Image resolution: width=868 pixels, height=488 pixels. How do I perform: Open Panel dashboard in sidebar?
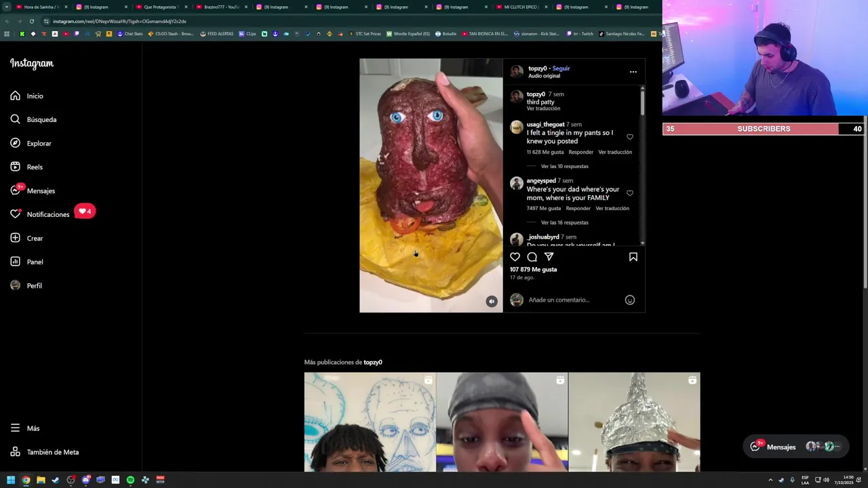tap(26, 262)
